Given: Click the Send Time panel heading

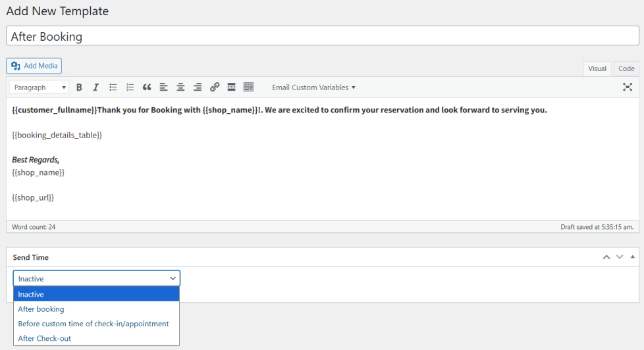Looking at the screenshot, I should tap(31, 257).
